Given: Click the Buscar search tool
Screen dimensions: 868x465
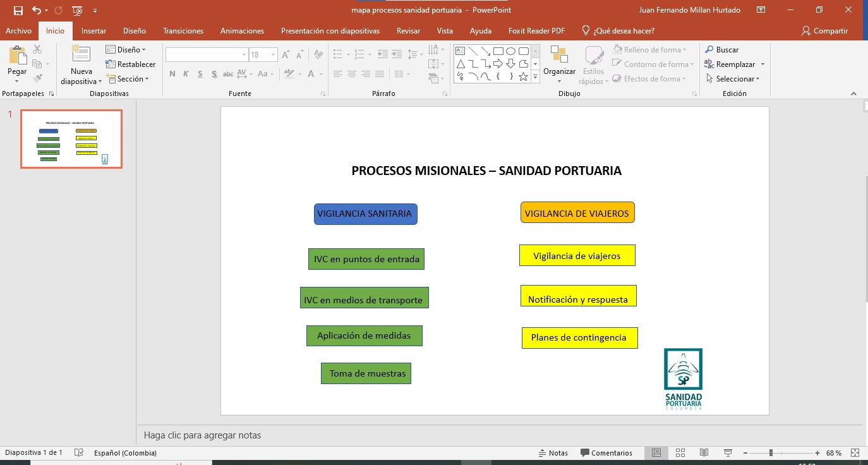Looking at the screenshot, I should click(721, 50).
